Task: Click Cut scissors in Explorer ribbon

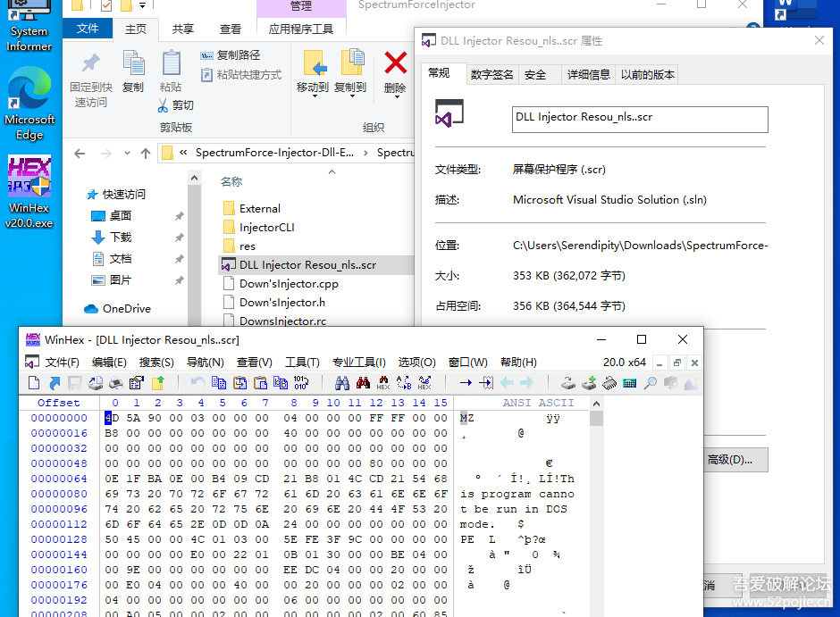Action: tap(176, 105)
